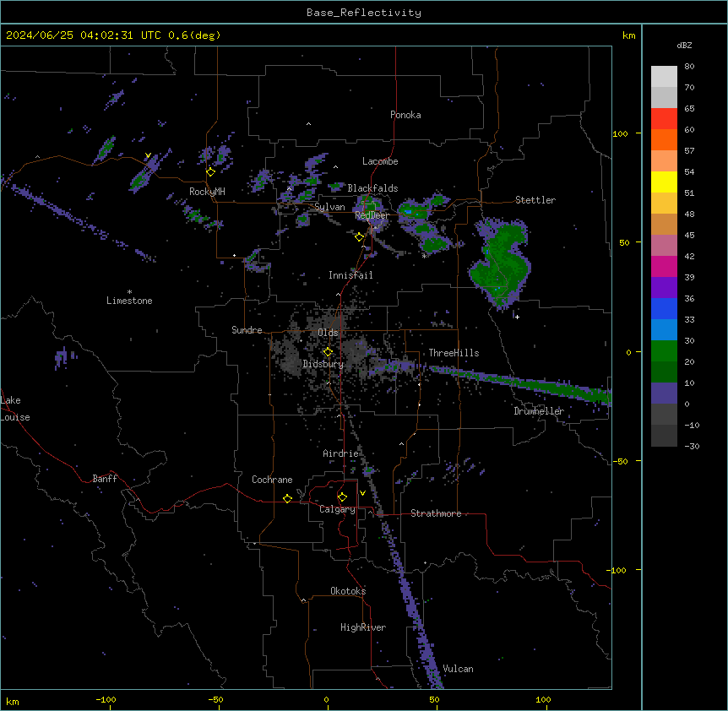Pick the slate purple 0-10 dBZ legend swatch
This screenshot has height=711, width=728.
point(664,393)
